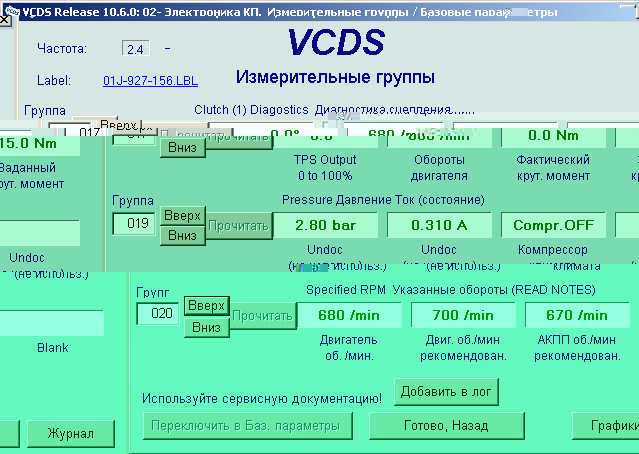Viewport: 639px width, 454px height.
Task: Click the Готово, Назад button
Action: pos(446,426)
